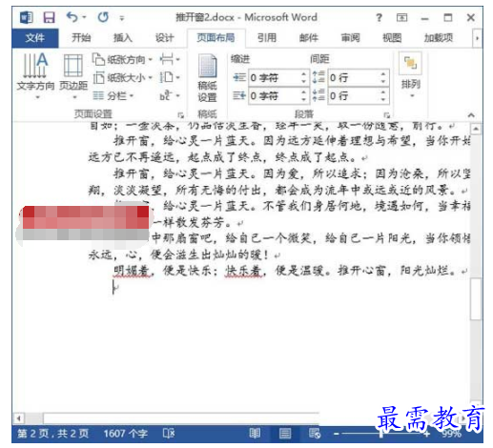The image size is (493, 448).
Task: Increase left indent with up spinner
Action: [x=304, y=74]
